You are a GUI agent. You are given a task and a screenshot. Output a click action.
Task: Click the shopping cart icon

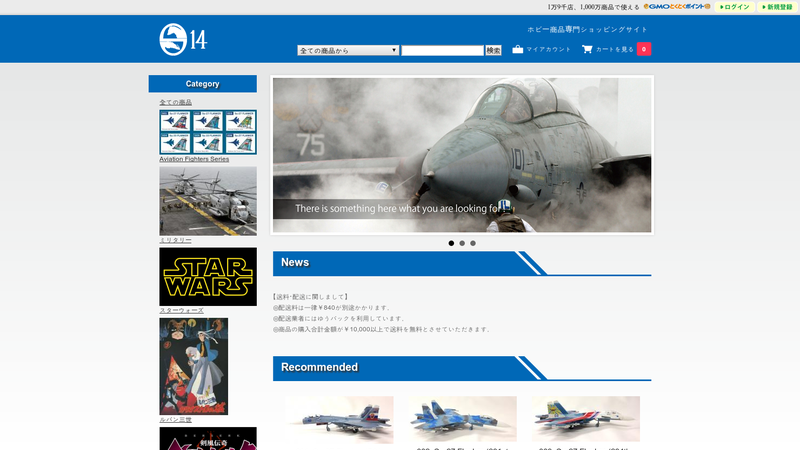[587, 49]
